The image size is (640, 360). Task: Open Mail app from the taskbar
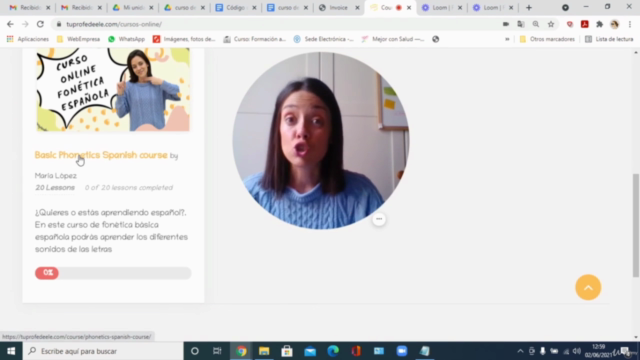(x=310, y=351)
